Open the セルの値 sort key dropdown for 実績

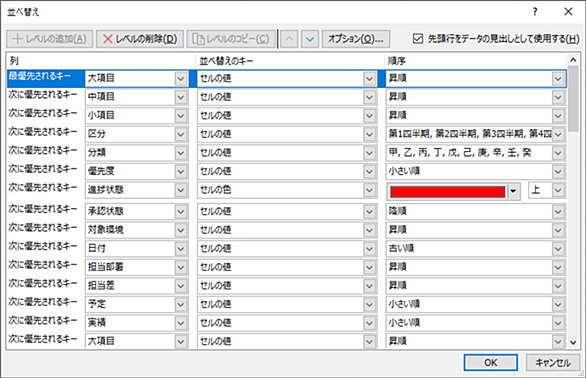369,323
